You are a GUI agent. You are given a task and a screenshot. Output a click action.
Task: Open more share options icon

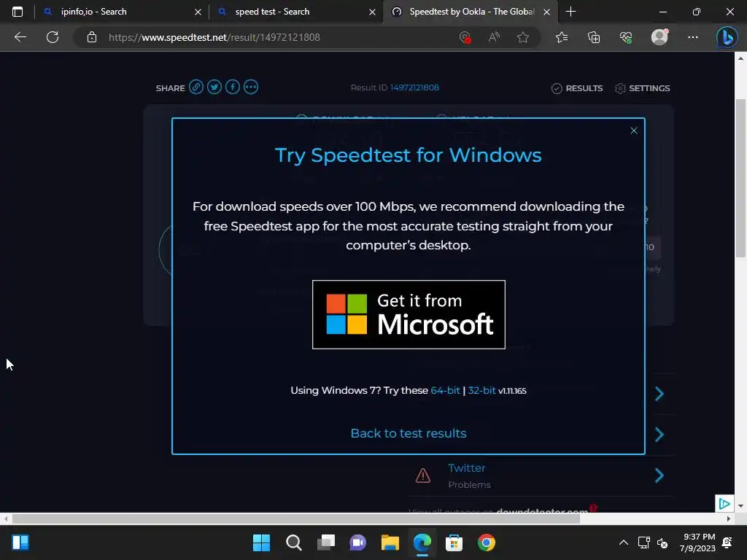251,87
